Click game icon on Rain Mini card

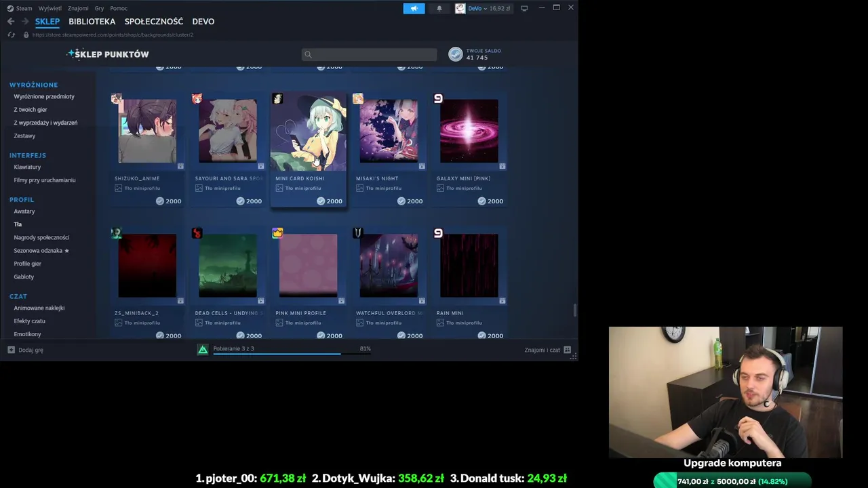[x=438, y=233]
